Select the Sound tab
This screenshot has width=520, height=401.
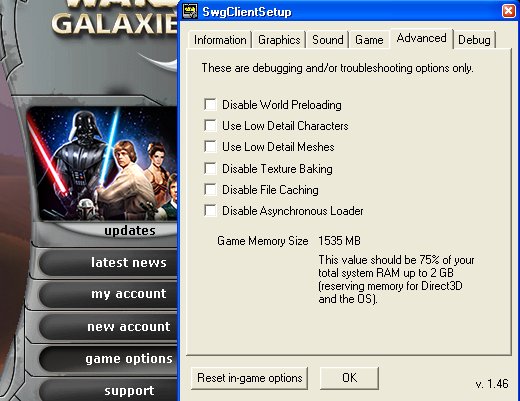click(x=328, y=40)
